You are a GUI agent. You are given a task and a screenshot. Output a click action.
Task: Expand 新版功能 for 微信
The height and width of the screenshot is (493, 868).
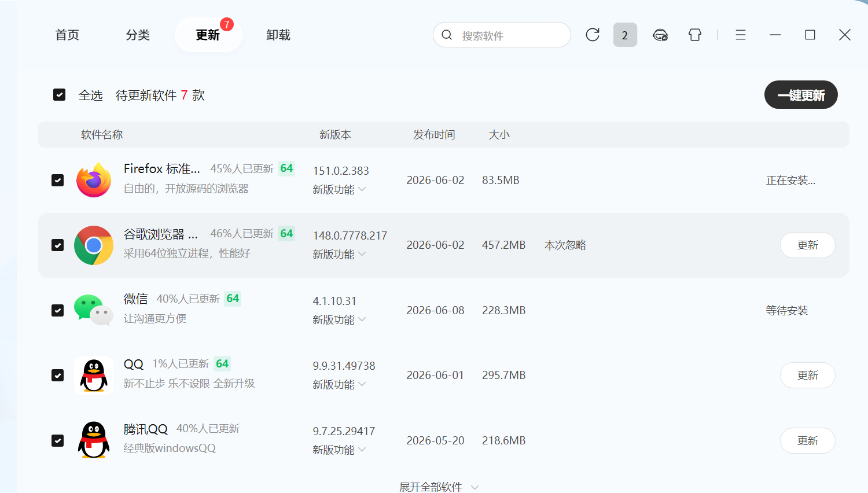point(339,320)
